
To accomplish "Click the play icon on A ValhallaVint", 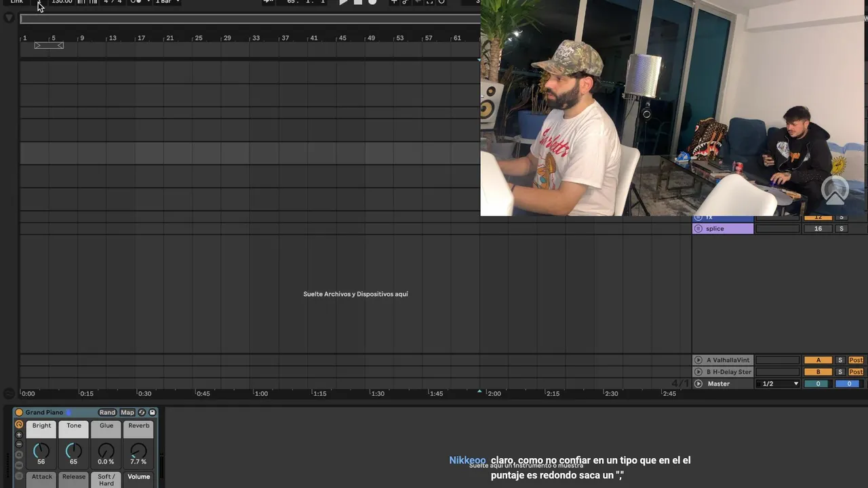I will coord(698,360).
